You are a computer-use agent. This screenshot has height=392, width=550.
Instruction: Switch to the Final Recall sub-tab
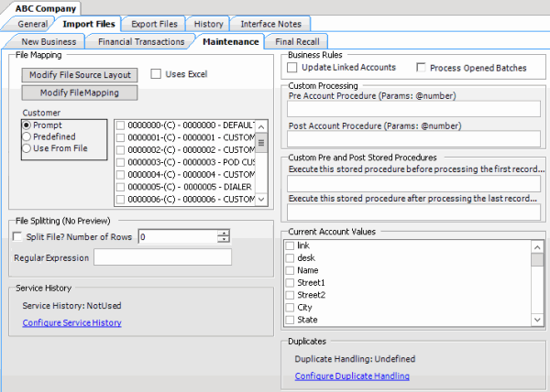point(300,41)
